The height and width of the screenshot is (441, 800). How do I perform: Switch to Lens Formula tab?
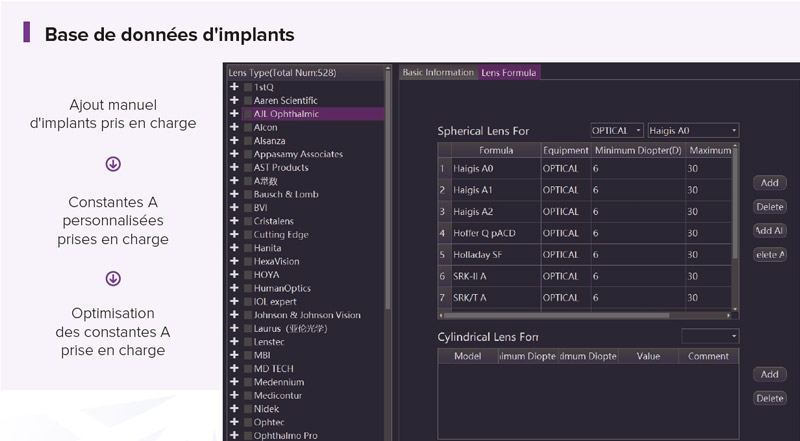pos(509,72)
